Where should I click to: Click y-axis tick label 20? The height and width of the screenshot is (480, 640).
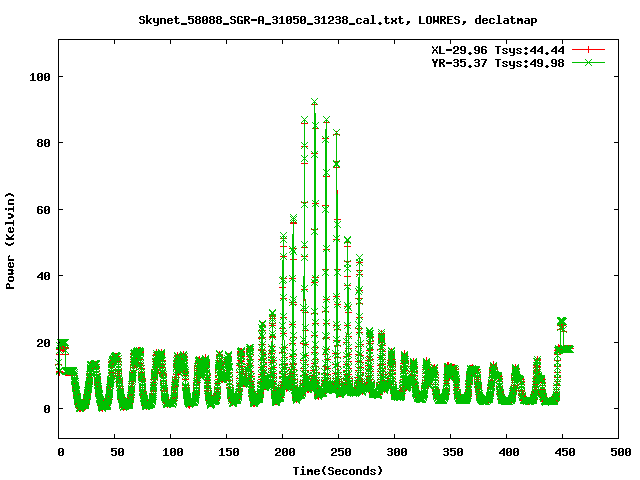[x=44, y=343]
